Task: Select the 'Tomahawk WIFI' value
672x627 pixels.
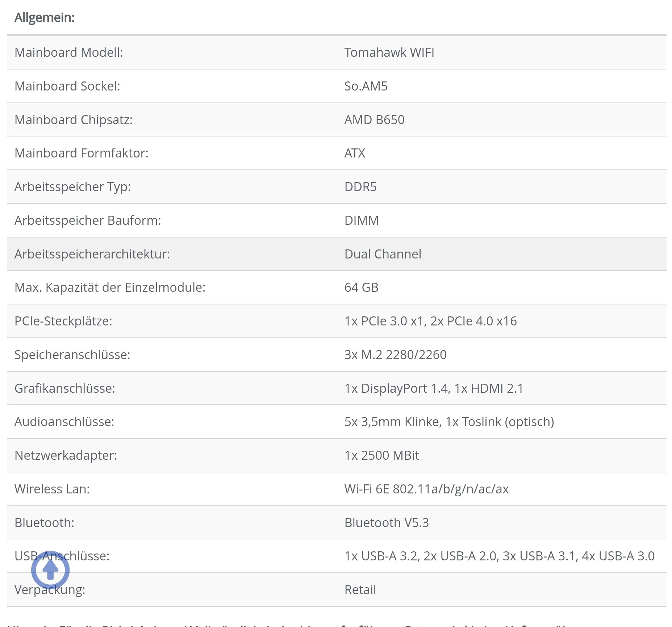Action: (389, 52)
